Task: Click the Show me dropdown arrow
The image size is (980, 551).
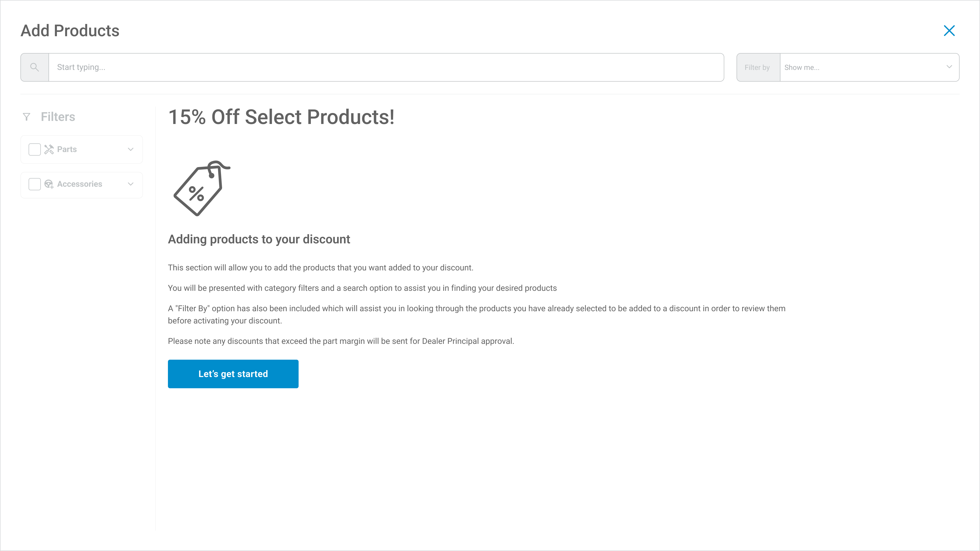Action: 949,67
